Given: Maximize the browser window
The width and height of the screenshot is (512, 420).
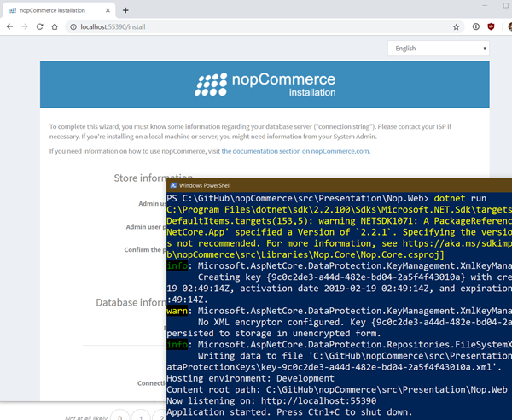Looking at the screenshot, I should coord(506,5).
